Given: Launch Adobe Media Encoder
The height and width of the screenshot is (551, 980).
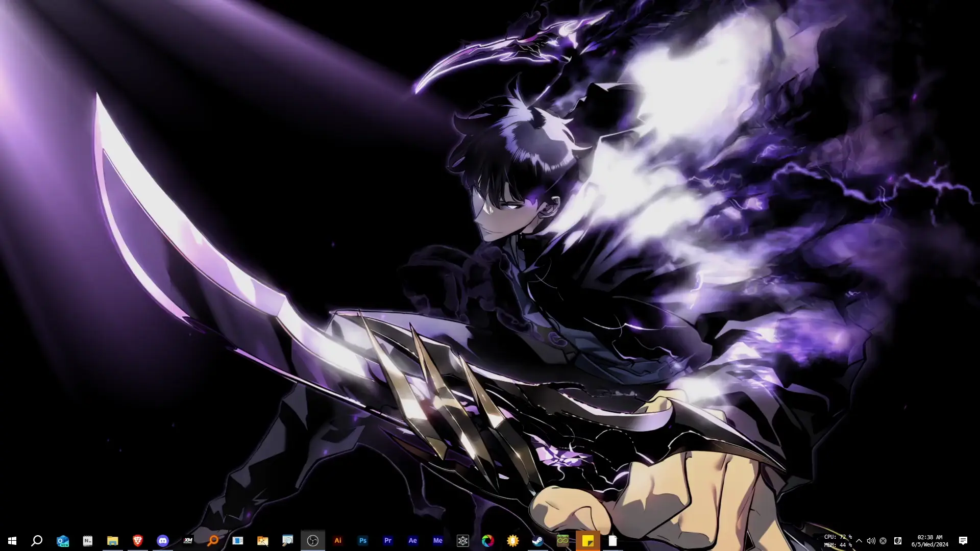Looking at the screenshot, I should (437, 540).
